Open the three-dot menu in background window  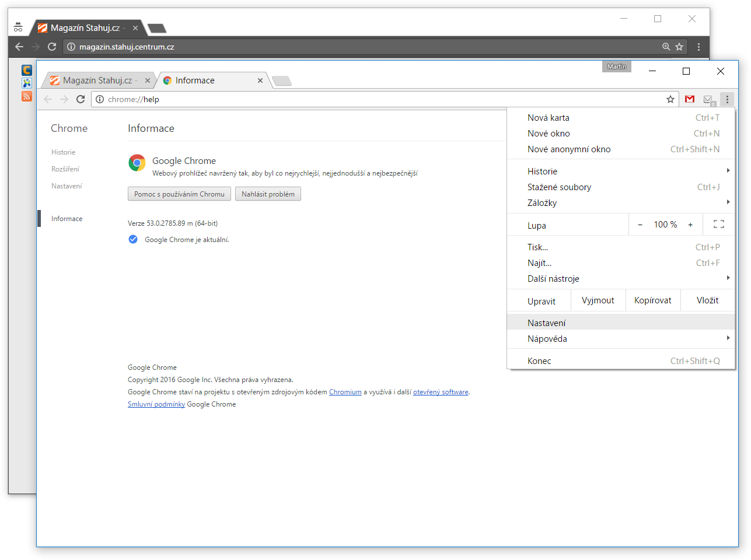[698, 47]
